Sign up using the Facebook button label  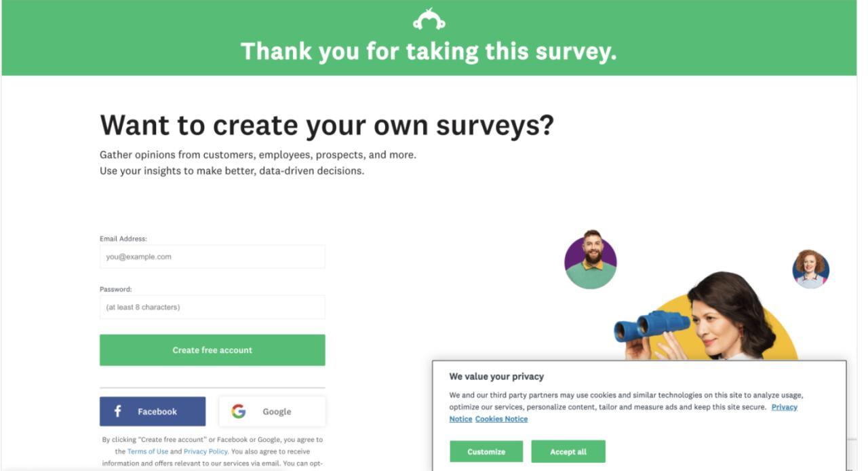coord(157,411)
